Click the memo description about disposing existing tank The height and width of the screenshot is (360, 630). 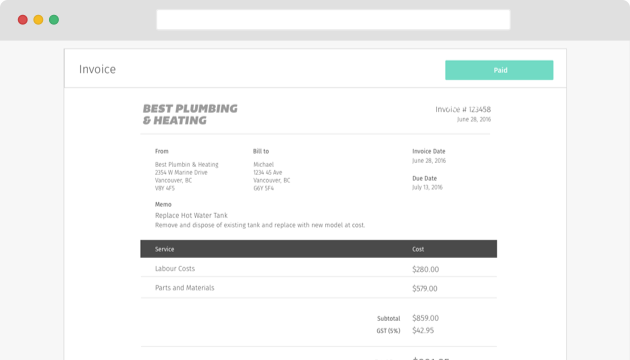pos(260,225)
